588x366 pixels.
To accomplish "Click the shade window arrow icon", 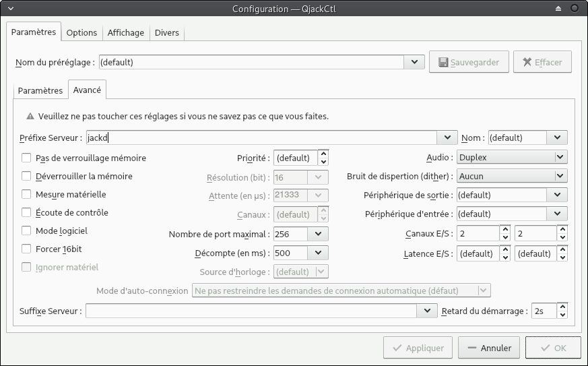I will pyautogui.click(x=558, y=9).
